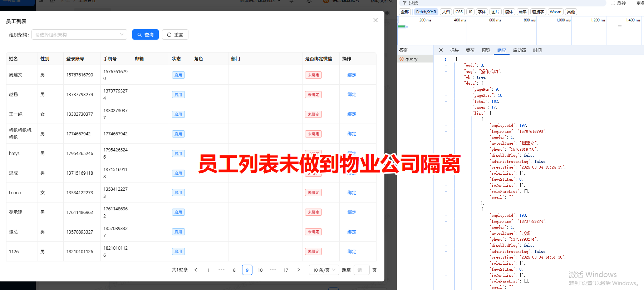Viewport: 644px width, 290px height.
Task: Click 启用 status tag for 思成
Action: pos(178,173)
